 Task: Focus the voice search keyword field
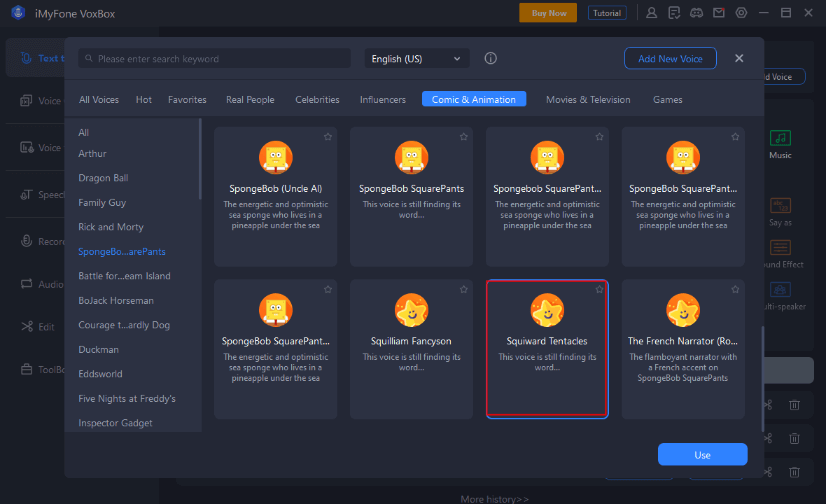coord(214,58)
